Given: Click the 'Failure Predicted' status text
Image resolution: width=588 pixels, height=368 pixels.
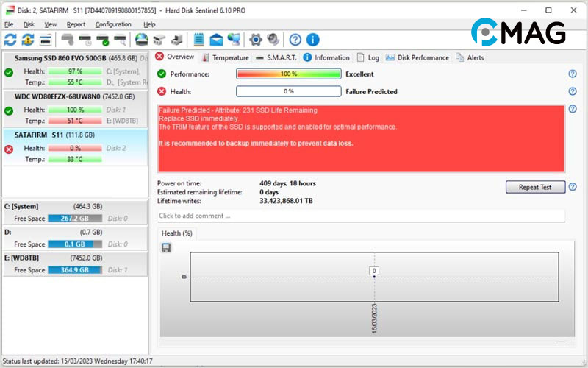Looking at the screenshot, I should coord(371,91).
